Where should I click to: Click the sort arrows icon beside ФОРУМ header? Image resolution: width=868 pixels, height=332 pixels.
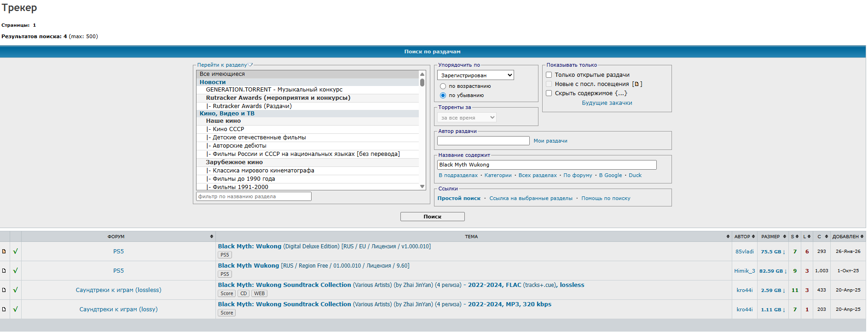(212, 236)
